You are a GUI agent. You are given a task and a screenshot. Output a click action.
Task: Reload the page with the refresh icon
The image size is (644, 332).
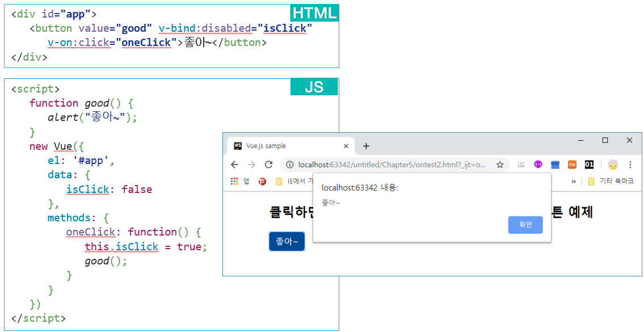(x=268, y=165)
